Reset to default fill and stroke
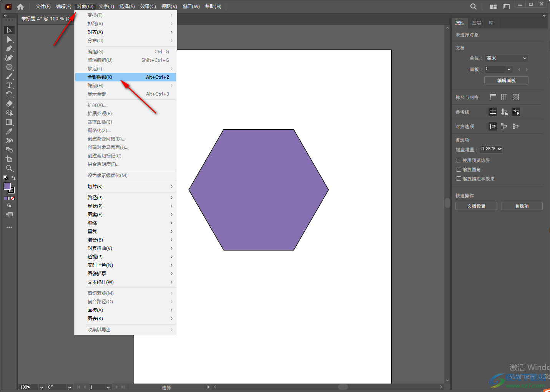This screenshot has height=392, width=550. coord(6,178)
